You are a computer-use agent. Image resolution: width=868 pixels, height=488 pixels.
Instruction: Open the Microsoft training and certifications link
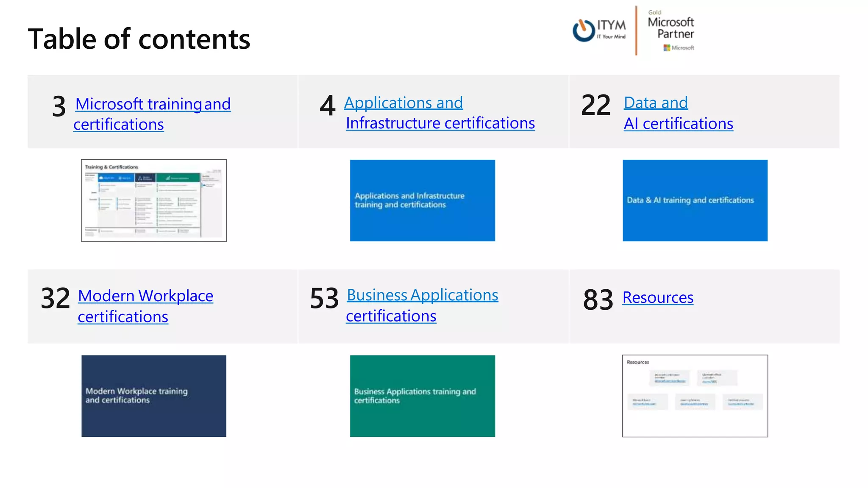tap(152, 114)
